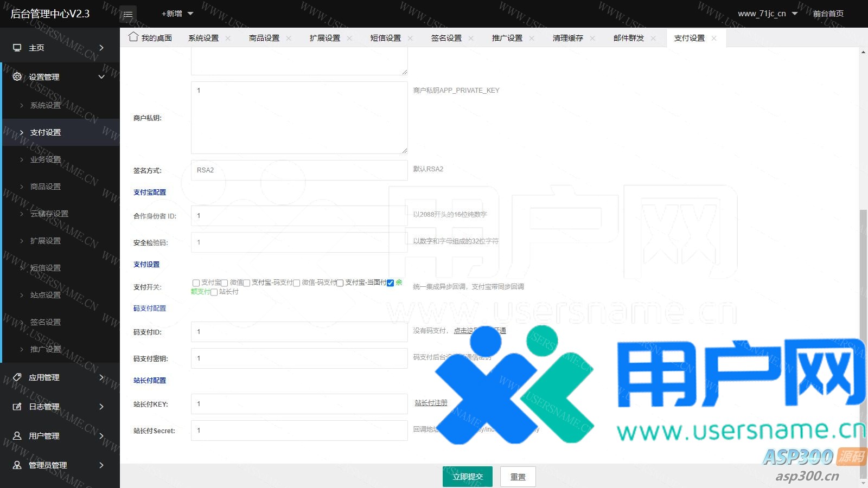The image size is (868, 488).
Task: Click the admin icon beside 管理员管理
Action: click(x=17, y=465)
